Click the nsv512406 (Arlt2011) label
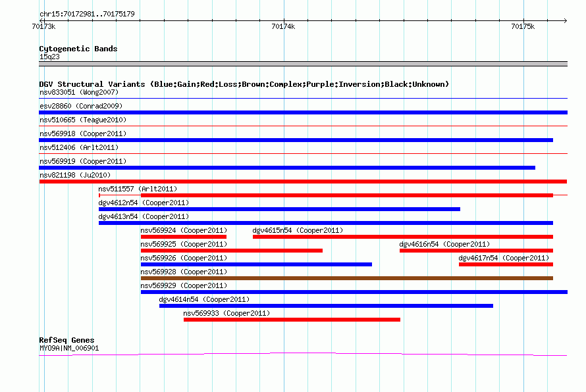Viewport: 586px width, 392px height. (79, 147)
